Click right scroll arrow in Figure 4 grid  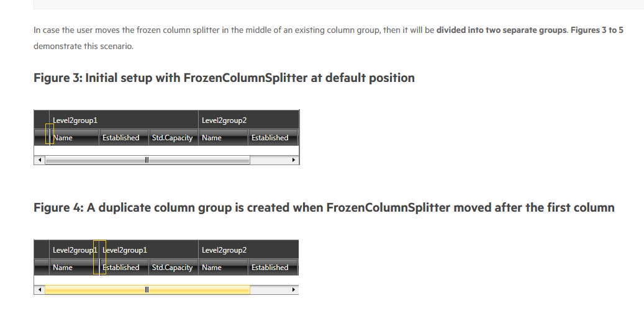(293, 289)
